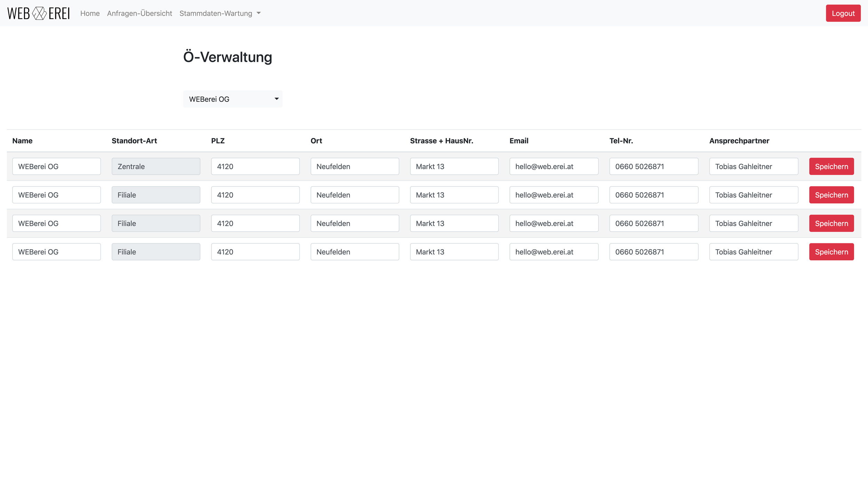Focus the Name field in Zentrale row

coord(56,166)
